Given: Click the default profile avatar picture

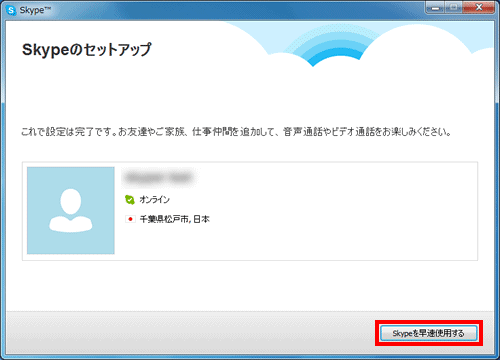Looking at the screenshot, I should click(x=71, y=210).
